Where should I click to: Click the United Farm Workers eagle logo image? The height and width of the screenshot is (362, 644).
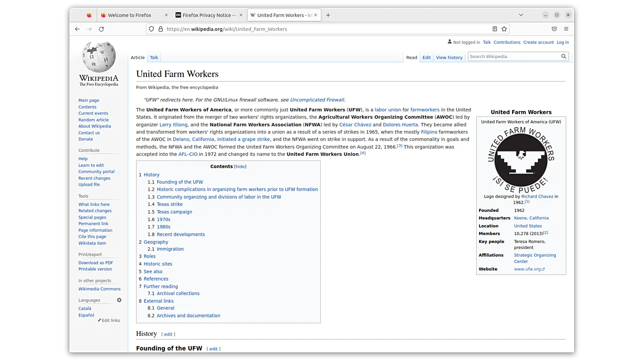[521, 160]
